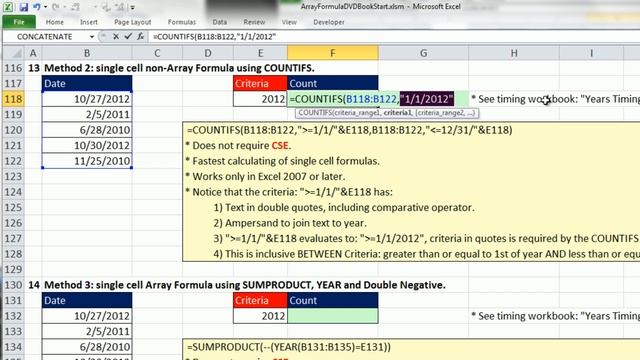Click the red Criteria header in row 117

click(260, 83)
